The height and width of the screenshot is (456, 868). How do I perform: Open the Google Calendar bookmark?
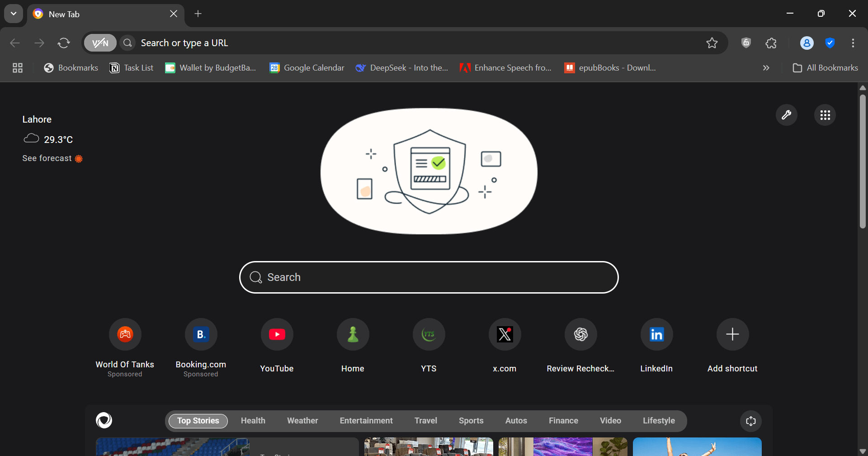(307, 68)
